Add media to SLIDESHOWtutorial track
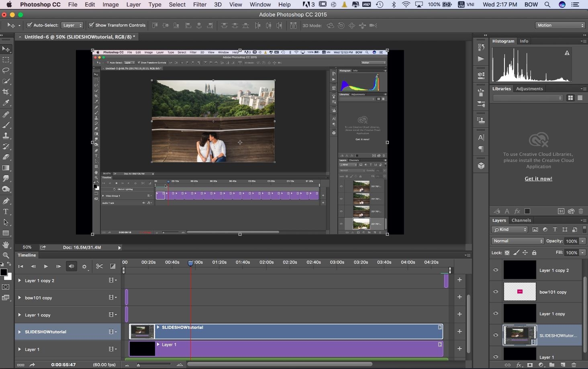588x369 pixels. pyautogui.click(x=459, y=331)
